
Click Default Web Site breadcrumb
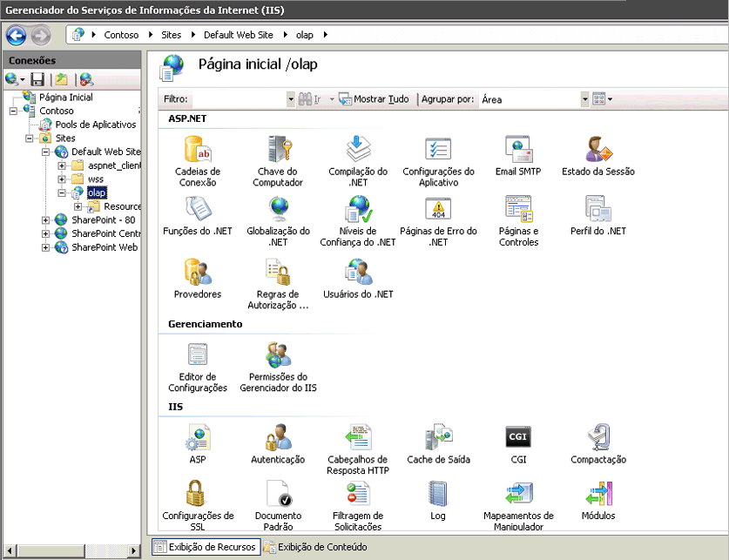click(239, 35)
